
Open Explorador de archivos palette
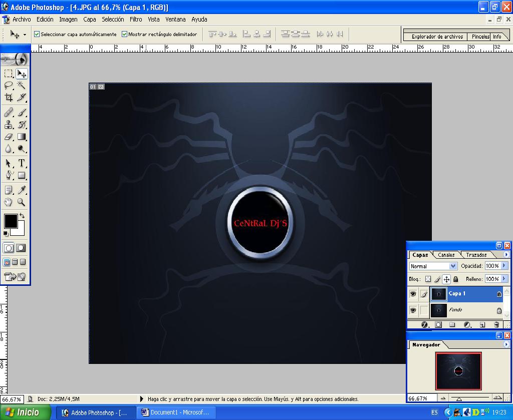437,37
